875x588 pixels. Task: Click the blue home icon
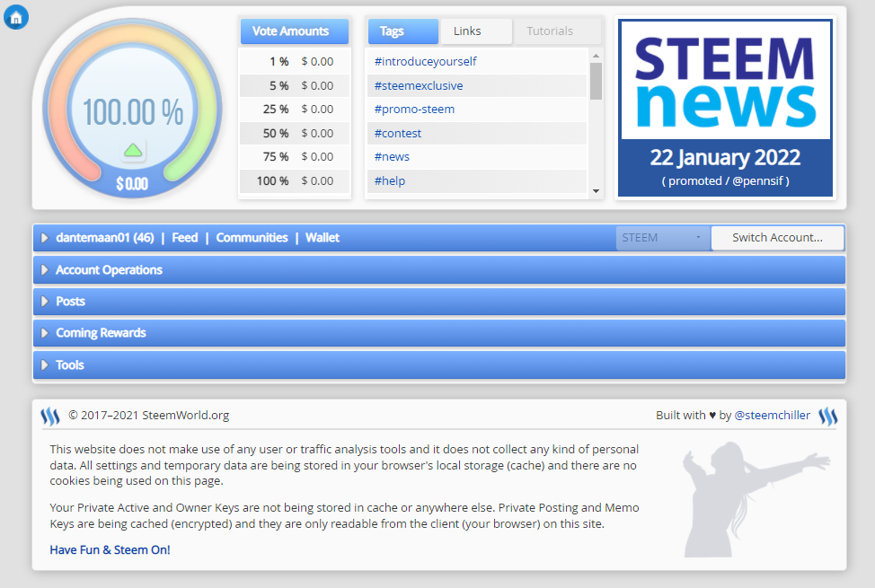point(15,17)
